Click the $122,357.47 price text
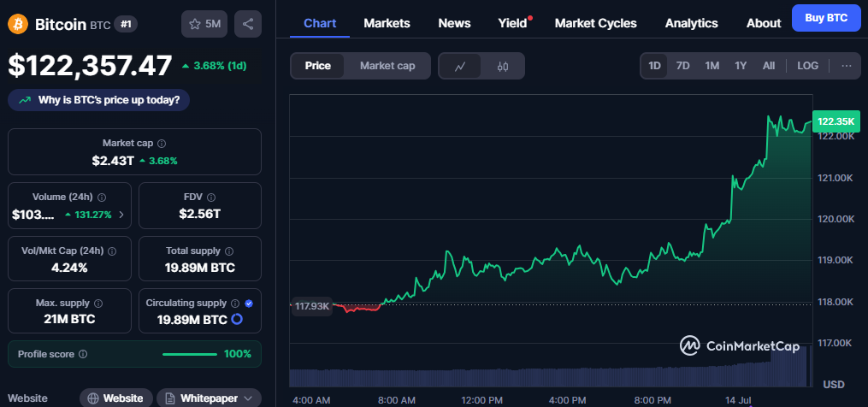 [91, 66]
